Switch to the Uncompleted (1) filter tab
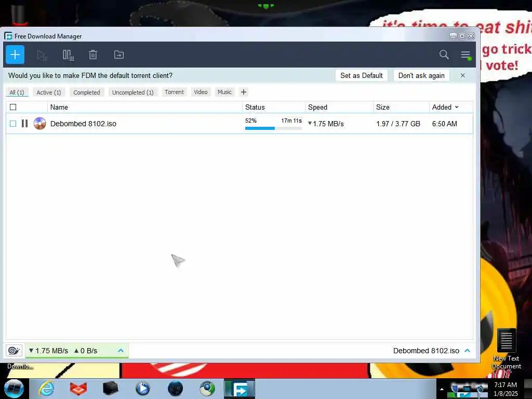The width and height of the screenshot is (532, 399). pos(132,92)
